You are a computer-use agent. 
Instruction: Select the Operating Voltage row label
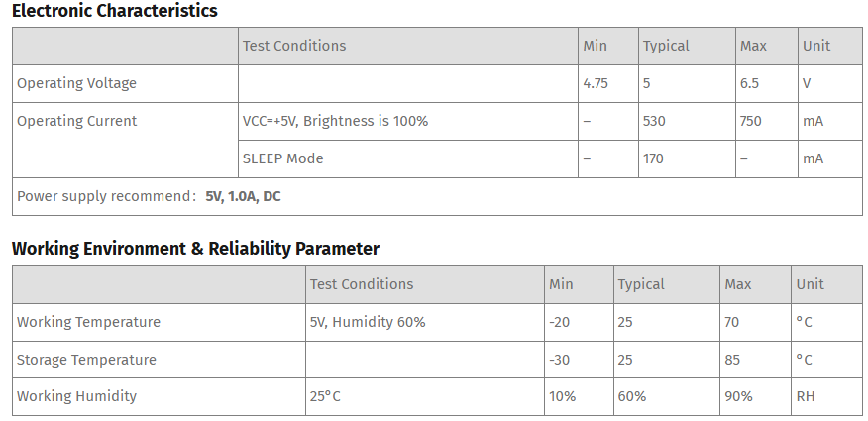coord(76,83)
